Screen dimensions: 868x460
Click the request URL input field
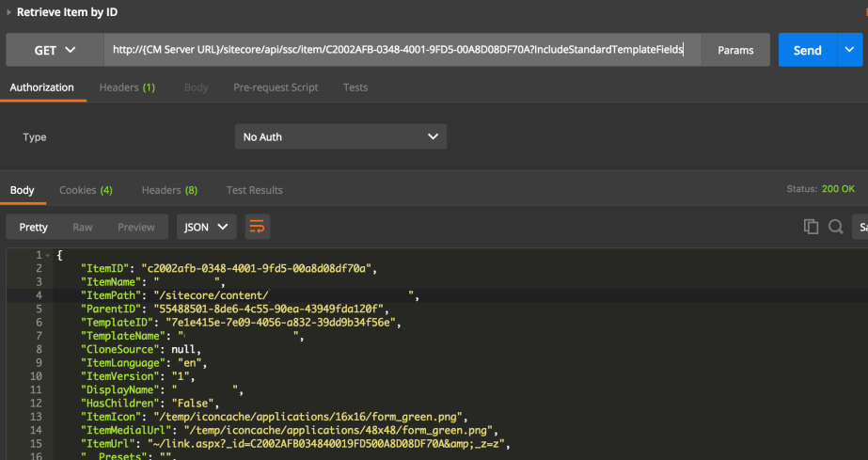coord(402,50)
